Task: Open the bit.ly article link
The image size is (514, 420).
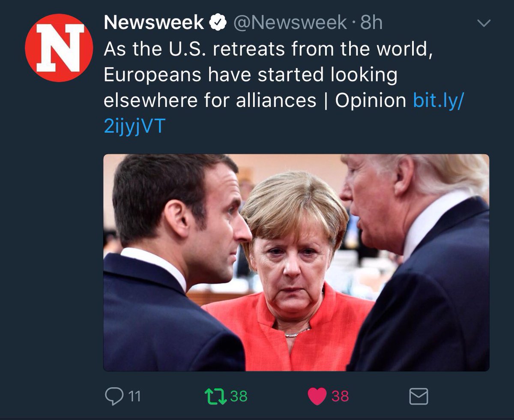Action: coord(438,101)
